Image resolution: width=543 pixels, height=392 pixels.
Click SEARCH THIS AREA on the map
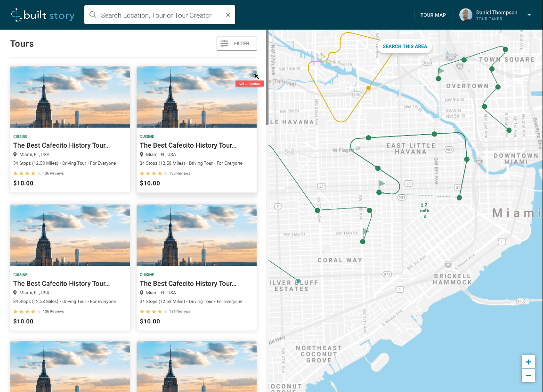(405, 47)
